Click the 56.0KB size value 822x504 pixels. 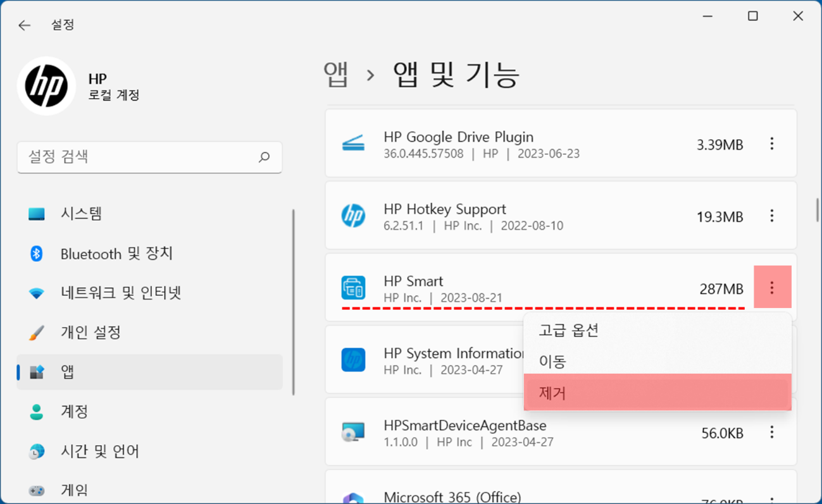pyautogui.click(x=722, y=434)
